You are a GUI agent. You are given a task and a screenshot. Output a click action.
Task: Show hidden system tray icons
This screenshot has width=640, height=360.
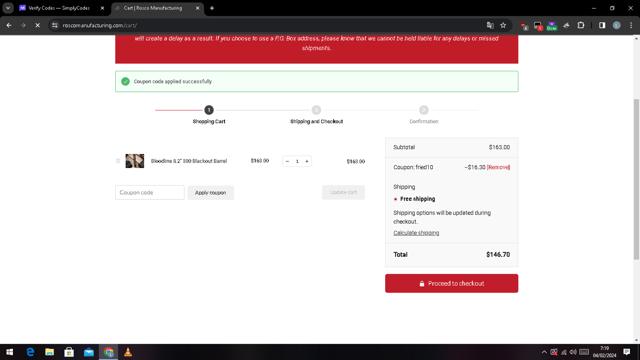point(544,352)
